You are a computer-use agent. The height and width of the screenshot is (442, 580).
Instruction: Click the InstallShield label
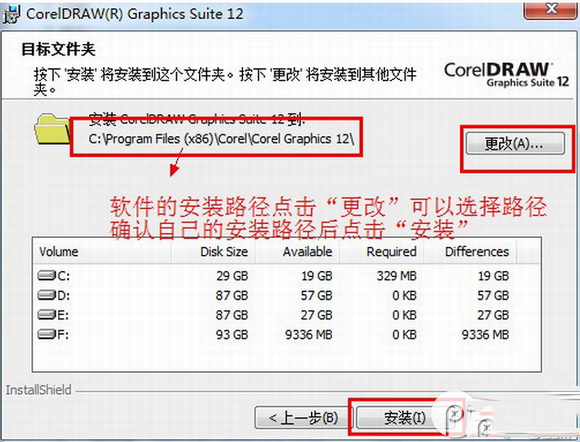(x=38, y=390)
